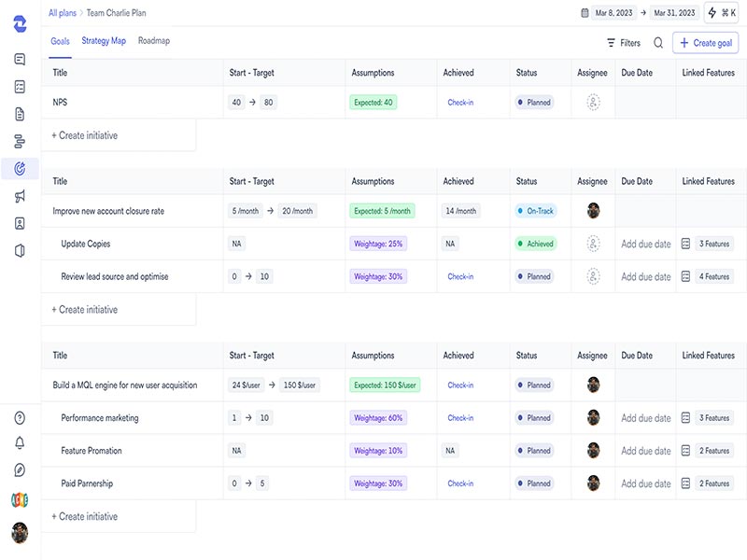Switch to the Roadmap tab
The height and width of the screenshot is (560, 747).
click(x=154, y=41)
